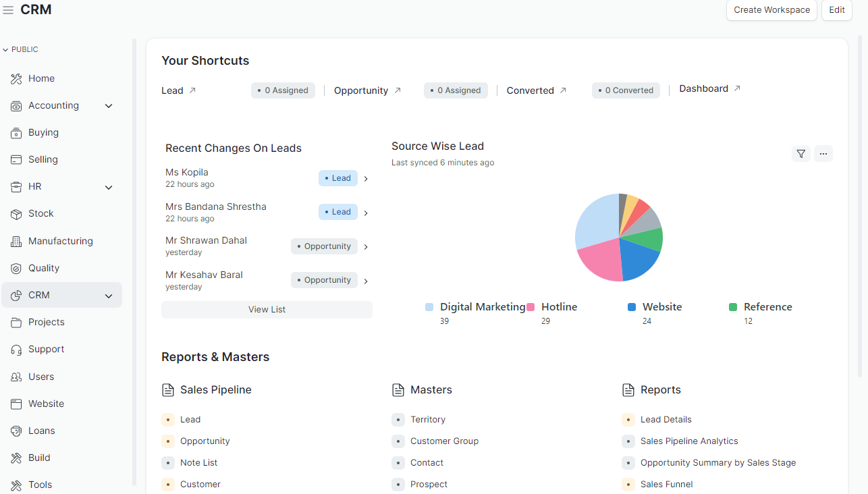
Task: Click the Support sidebar icon
Action: tap(16, 349)
